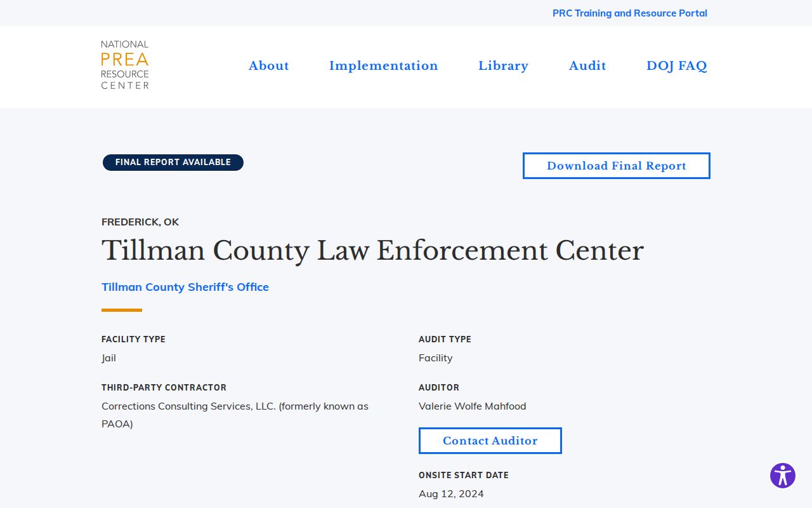This screenshot has height=508, width=812.
Task: Click the National PREA Resource Center logo
Action: coord(125,65)
